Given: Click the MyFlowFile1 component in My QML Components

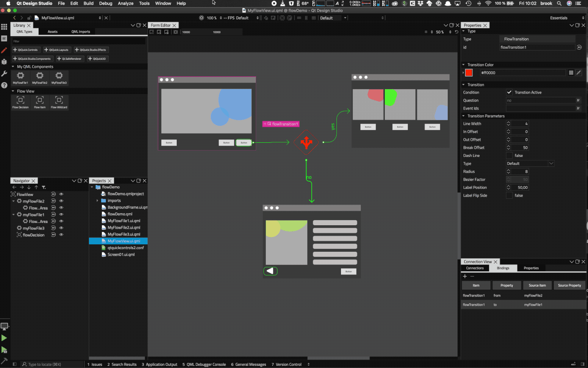Looking at the screenshot, I should click(20, 77).
